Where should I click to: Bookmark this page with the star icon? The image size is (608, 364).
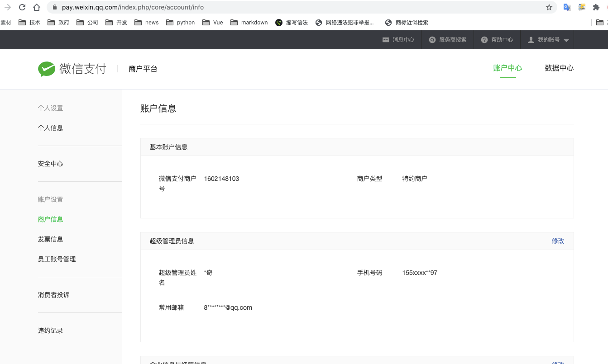549,7
